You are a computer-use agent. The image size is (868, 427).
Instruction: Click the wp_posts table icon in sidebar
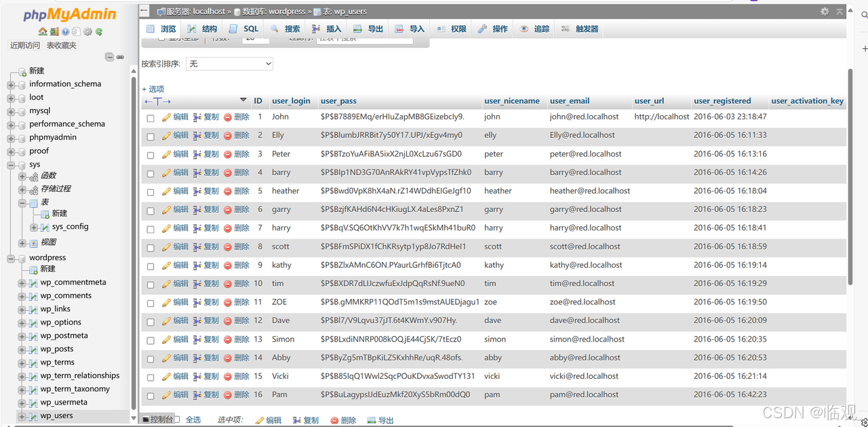[x=33, y=349]
